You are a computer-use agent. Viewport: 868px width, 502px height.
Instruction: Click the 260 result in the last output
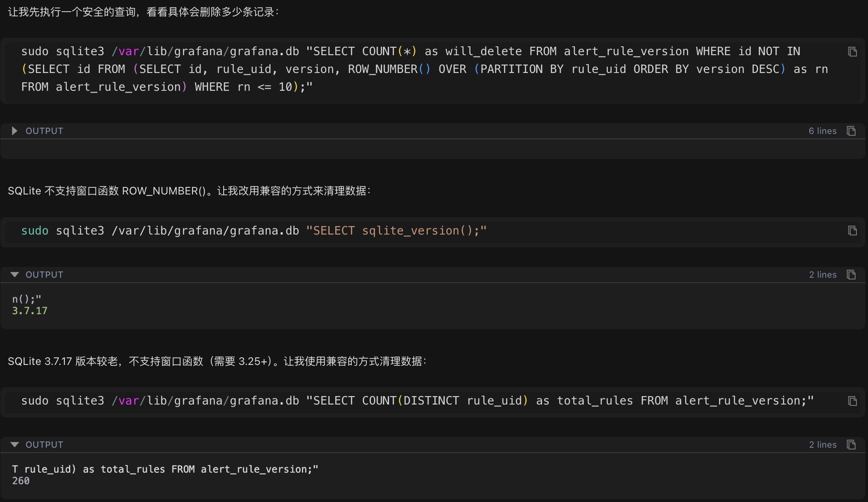pos(21,481)
